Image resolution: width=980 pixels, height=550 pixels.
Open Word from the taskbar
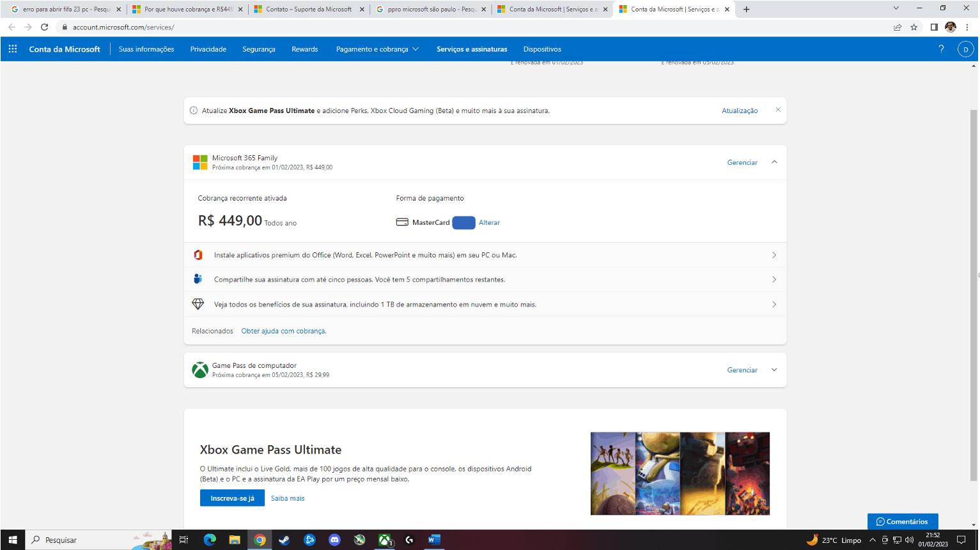click(x=434, y=540)
